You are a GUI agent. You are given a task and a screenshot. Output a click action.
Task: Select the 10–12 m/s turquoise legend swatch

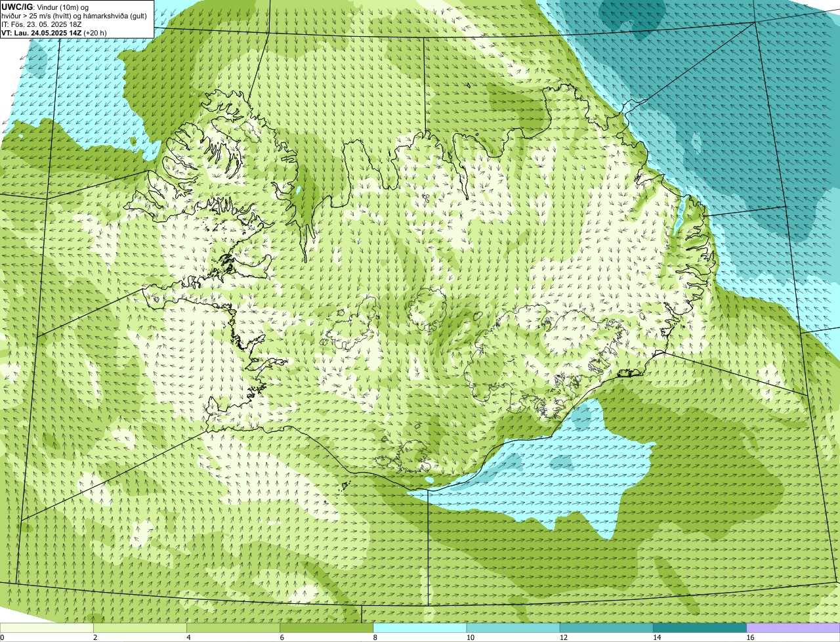pos(513,628)
